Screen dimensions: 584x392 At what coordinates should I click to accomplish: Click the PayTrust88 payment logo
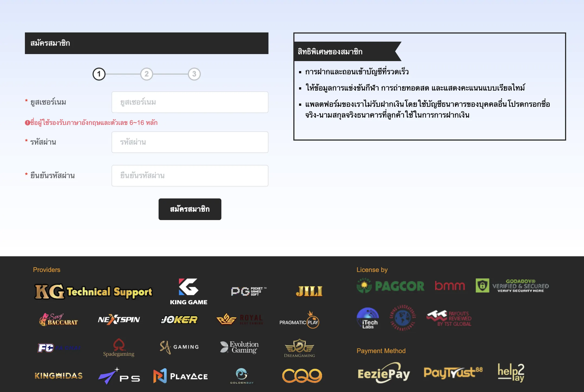453,373
